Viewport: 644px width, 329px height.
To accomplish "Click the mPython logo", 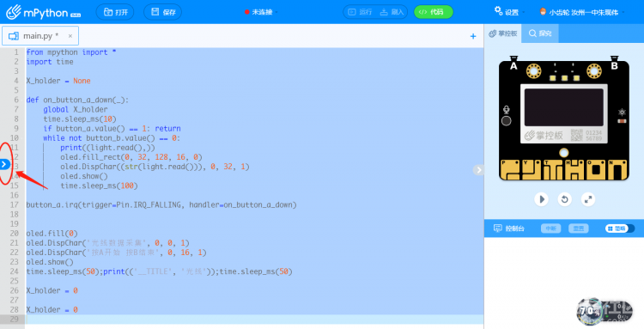I will click(43, 12).
